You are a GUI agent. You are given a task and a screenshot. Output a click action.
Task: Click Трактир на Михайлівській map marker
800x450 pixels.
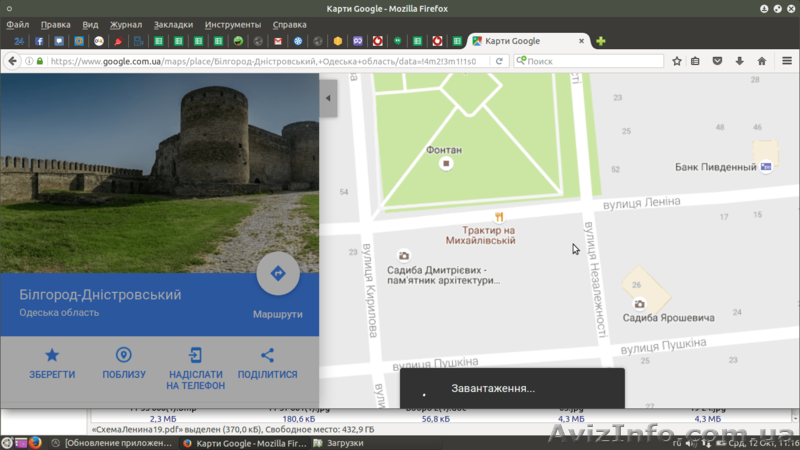498,217
